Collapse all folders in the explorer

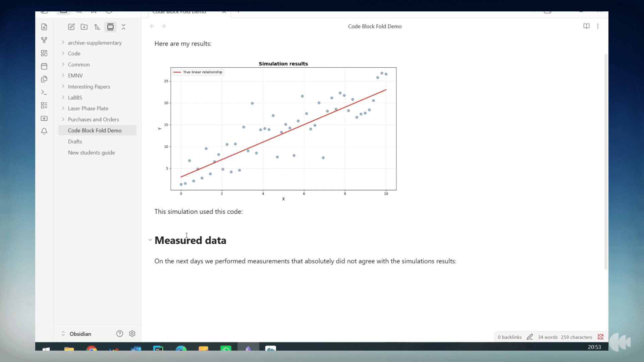(x=123, y=27)
